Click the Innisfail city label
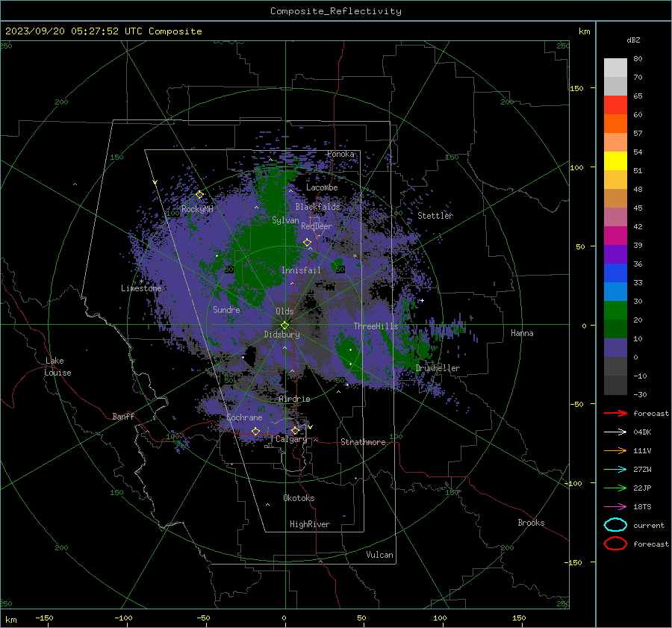The width and height of the screenshot is (672, 628). coord(301,270)
